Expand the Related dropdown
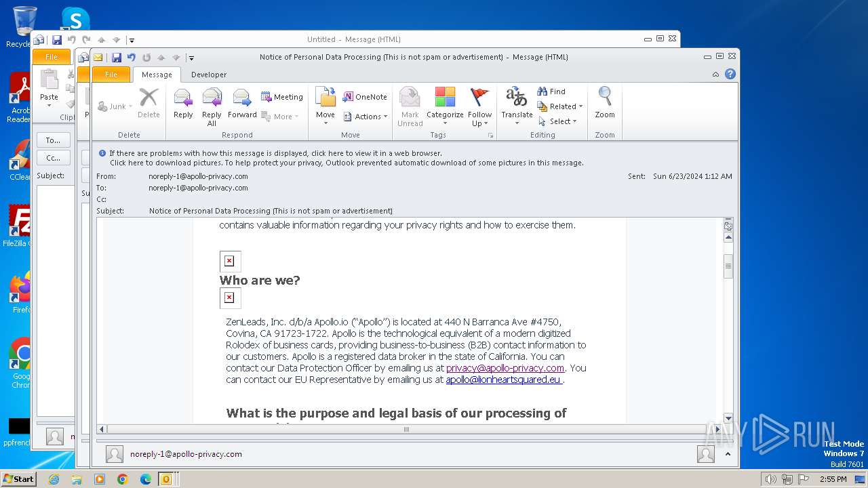Screen dimensions: 868x488 [x=560, y=106]
